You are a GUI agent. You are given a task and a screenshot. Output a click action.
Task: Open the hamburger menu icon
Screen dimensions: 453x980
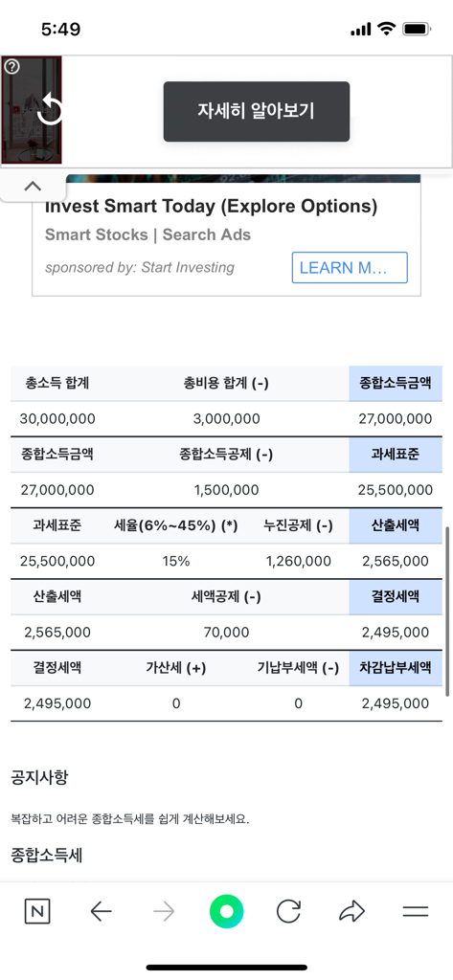415,912
